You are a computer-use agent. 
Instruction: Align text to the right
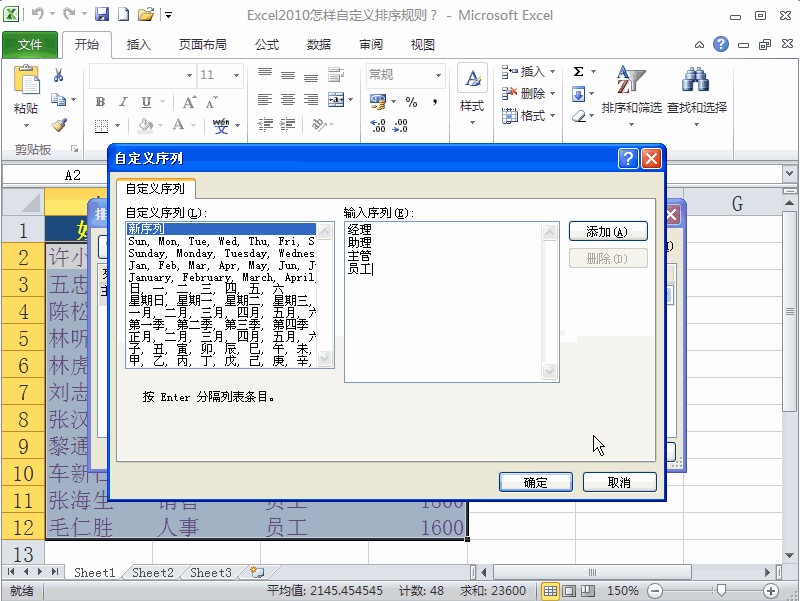(x=311, y=99)
